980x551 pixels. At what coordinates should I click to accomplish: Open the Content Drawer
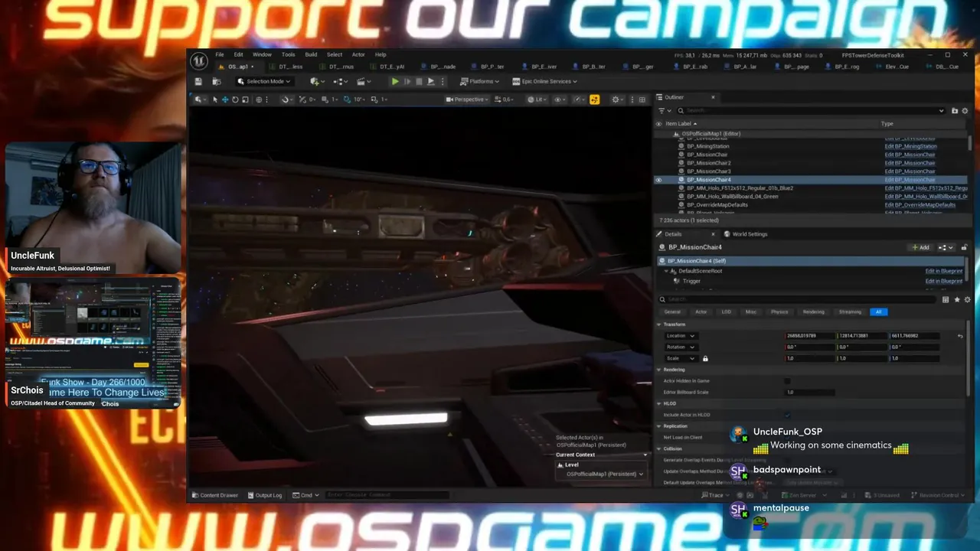pos(214,495)
